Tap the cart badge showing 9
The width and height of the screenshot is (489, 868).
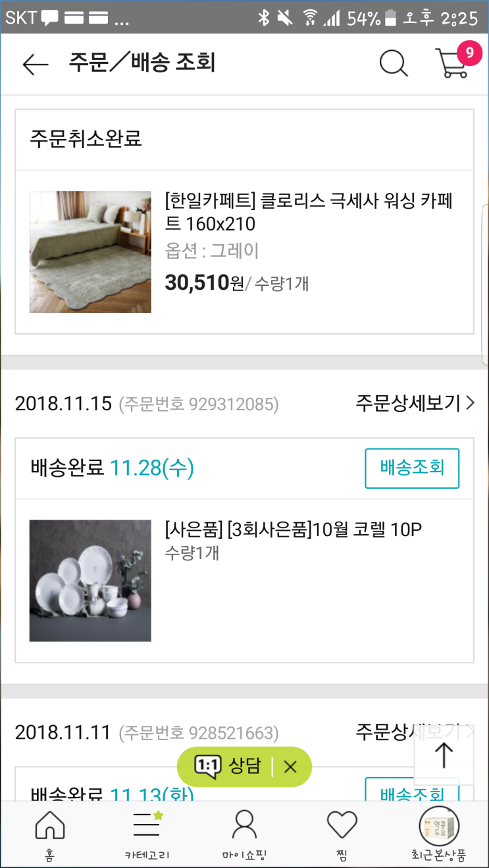point(469,53)
